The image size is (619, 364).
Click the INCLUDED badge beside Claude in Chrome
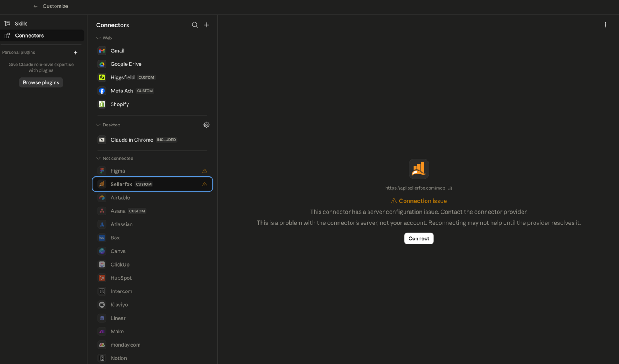pyautogui.click(x=166, y=140)
